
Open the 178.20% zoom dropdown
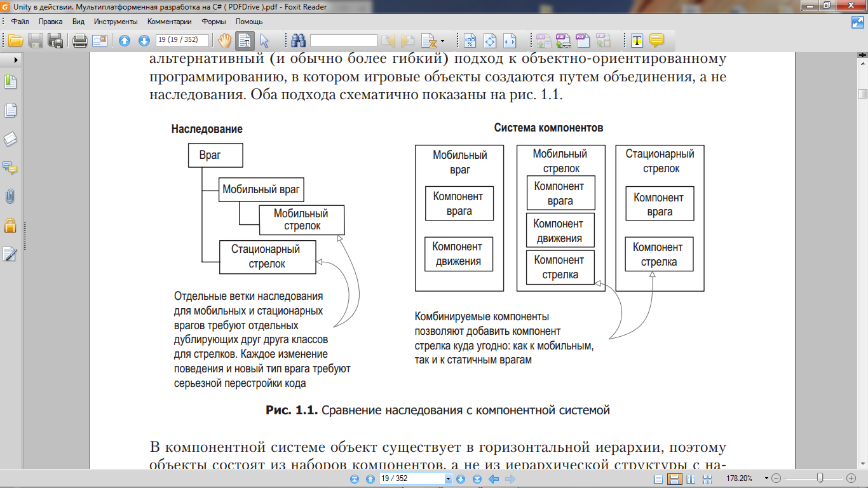click(x=767, y=478)
